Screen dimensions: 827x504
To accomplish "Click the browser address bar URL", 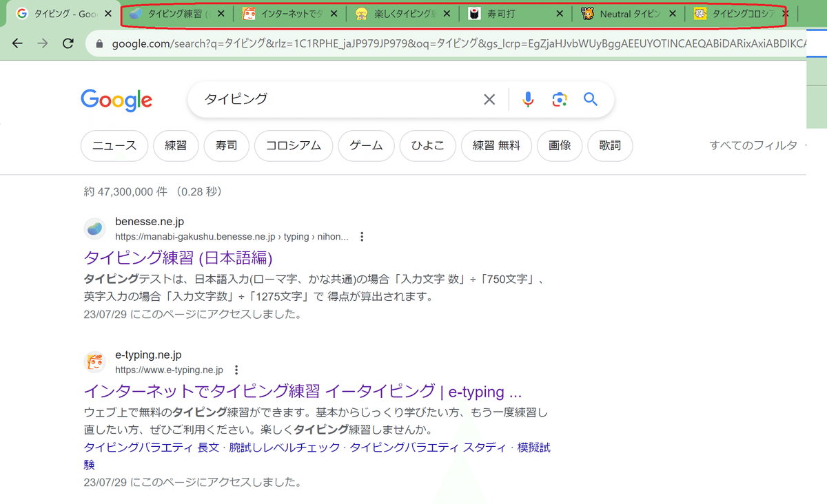I will (458, 43).
